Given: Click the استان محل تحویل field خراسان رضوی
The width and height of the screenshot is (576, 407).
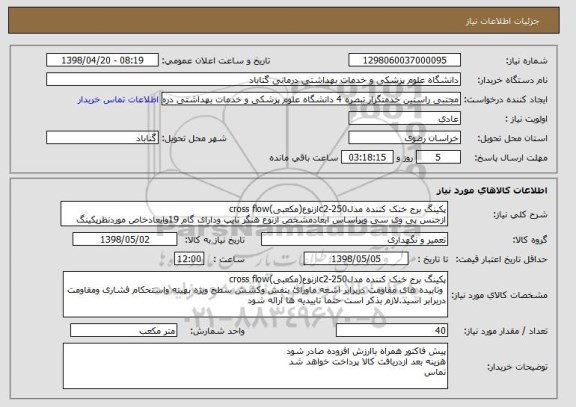Looking at the screenshot, I should pos(404,138).
